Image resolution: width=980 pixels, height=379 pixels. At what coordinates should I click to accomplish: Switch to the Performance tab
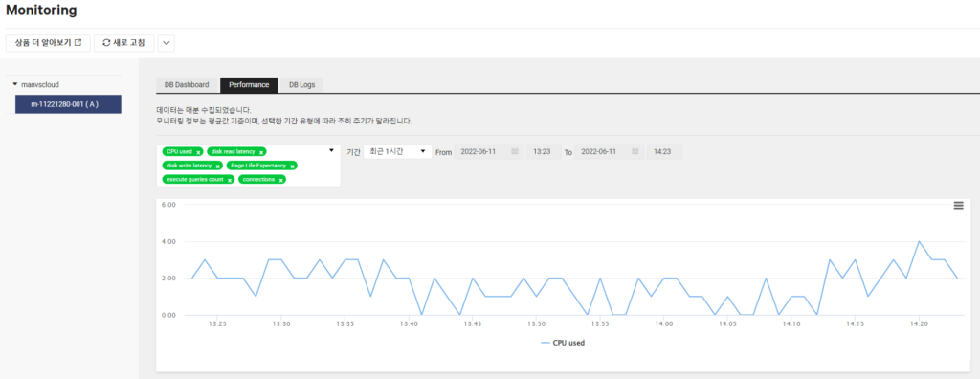point(249,85)
